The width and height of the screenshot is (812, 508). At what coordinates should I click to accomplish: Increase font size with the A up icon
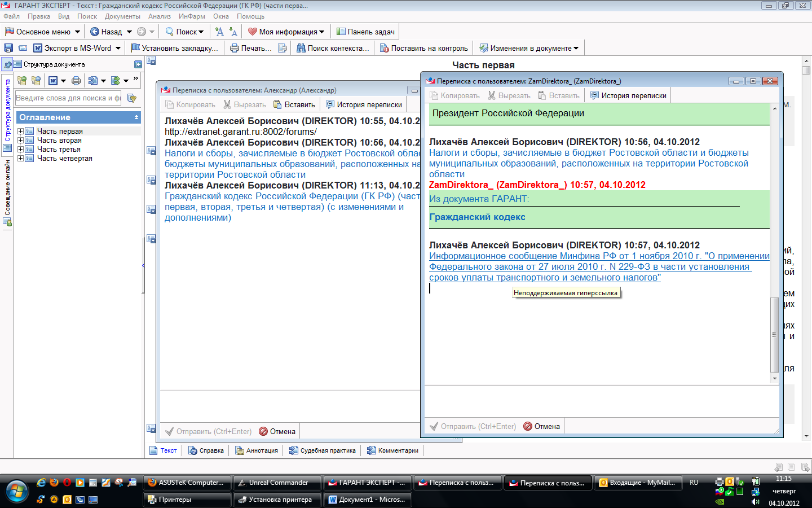click(x=219, y=32)
